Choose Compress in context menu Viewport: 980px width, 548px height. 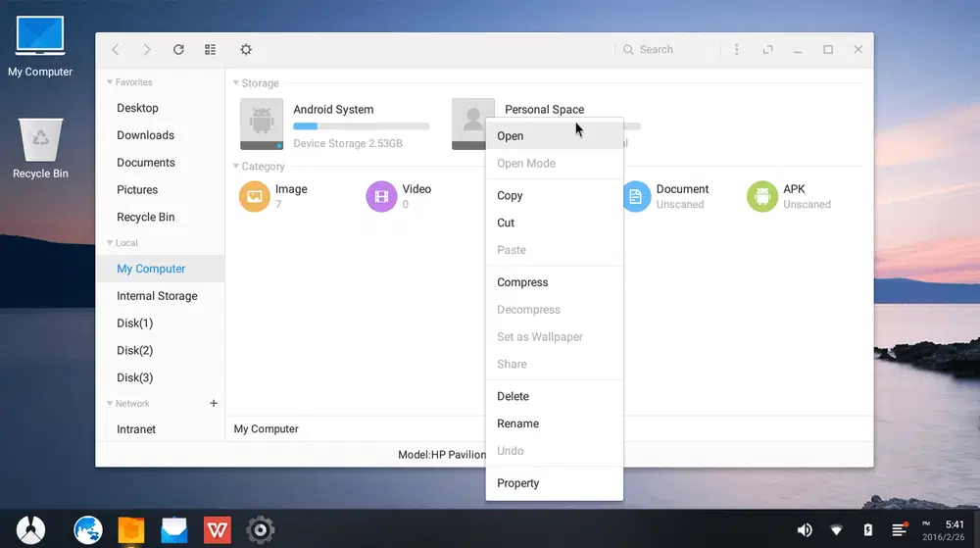pyautogui.click(x=555, y=282)
